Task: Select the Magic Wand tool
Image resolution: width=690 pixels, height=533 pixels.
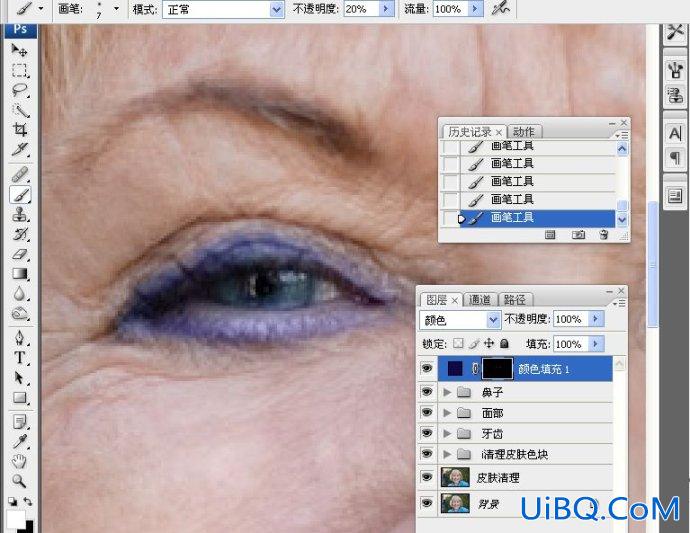Action: pos(19,110)
